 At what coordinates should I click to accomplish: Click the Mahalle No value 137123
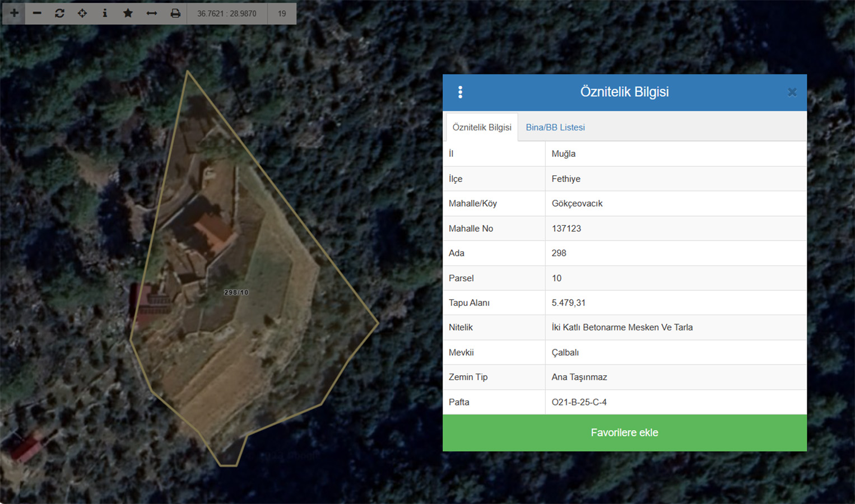pyautogui.click(x=566, y=228)
